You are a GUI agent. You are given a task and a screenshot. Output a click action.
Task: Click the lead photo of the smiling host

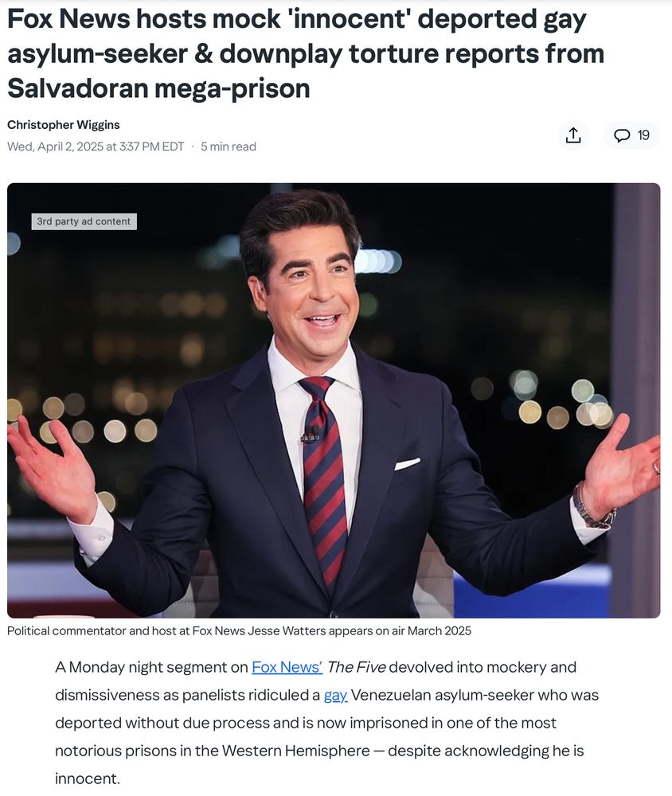[334, 400]
